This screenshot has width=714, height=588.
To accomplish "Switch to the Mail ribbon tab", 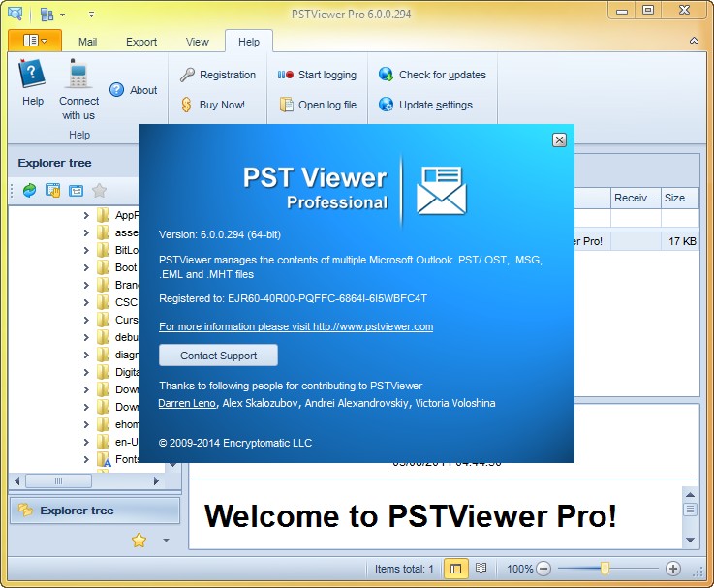I will [x=87, y=42].
